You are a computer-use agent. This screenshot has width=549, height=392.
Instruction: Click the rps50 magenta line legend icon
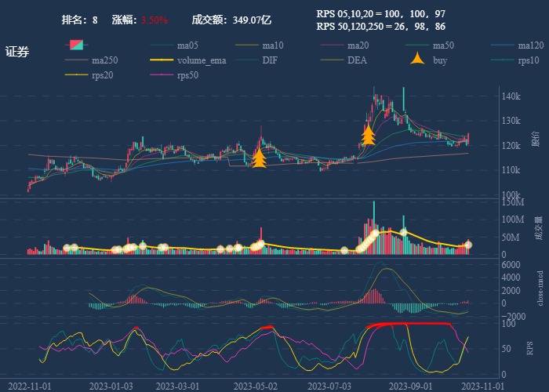(161, 75)
